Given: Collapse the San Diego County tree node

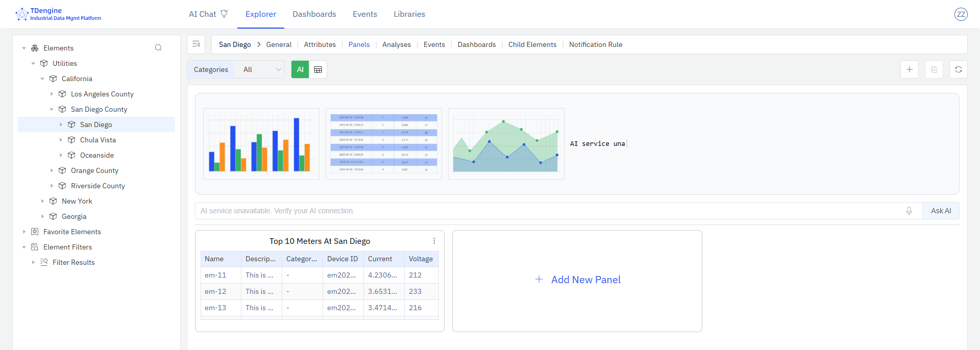Looking at the screenshot, I should tap(52, 109).
